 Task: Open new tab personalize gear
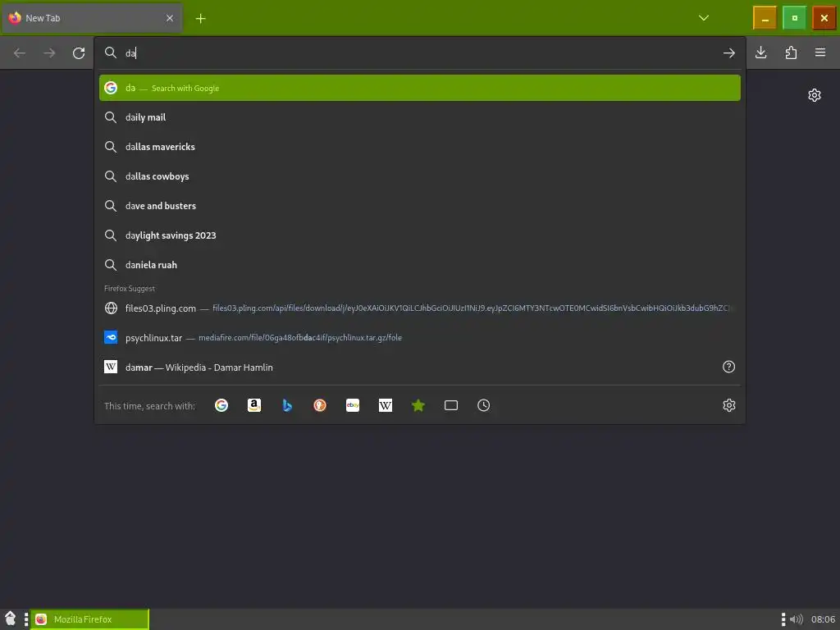click(x=815, y=95)
